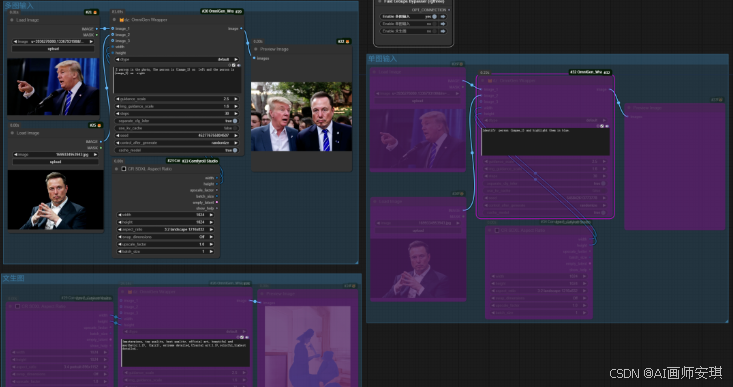Select the 单图输入 group title bar
The height and width of the screenshot is (387, 733).
547,58
